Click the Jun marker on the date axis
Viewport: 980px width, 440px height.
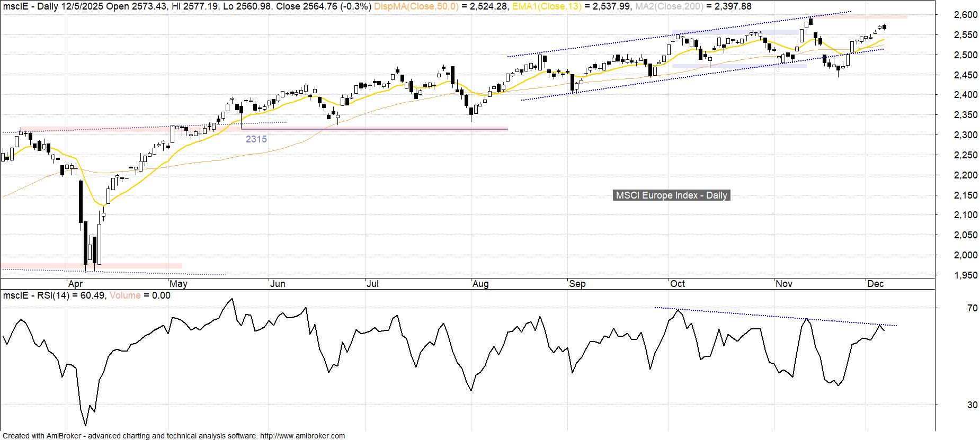click(x=278, y=284)
